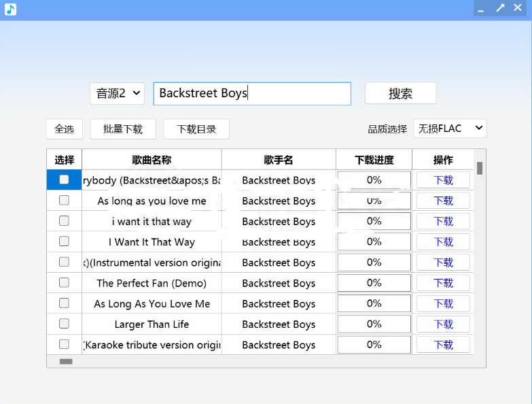Start 批量下载 batch download

click(x=123, y=129)
